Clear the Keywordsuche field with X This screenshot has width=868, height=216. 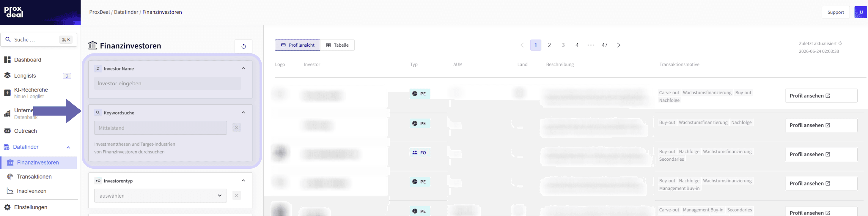tap(237, 128)
